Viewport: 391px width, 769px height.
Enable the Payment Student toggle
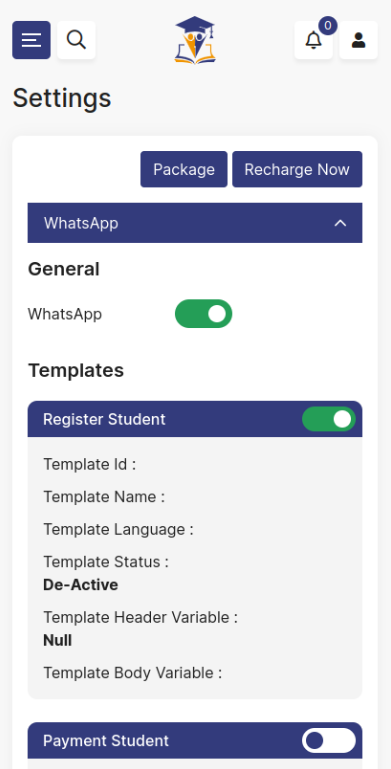[x=329, y=741]
